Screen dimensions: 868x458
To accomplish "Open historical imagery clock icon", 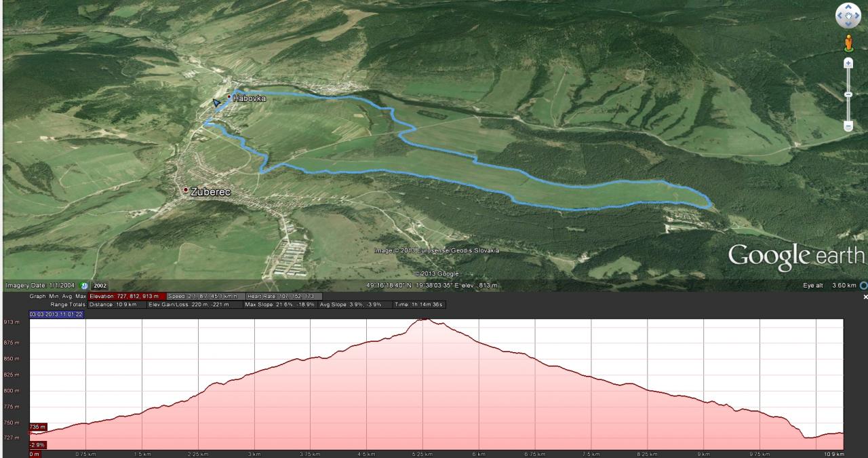I will pos(84,286).
